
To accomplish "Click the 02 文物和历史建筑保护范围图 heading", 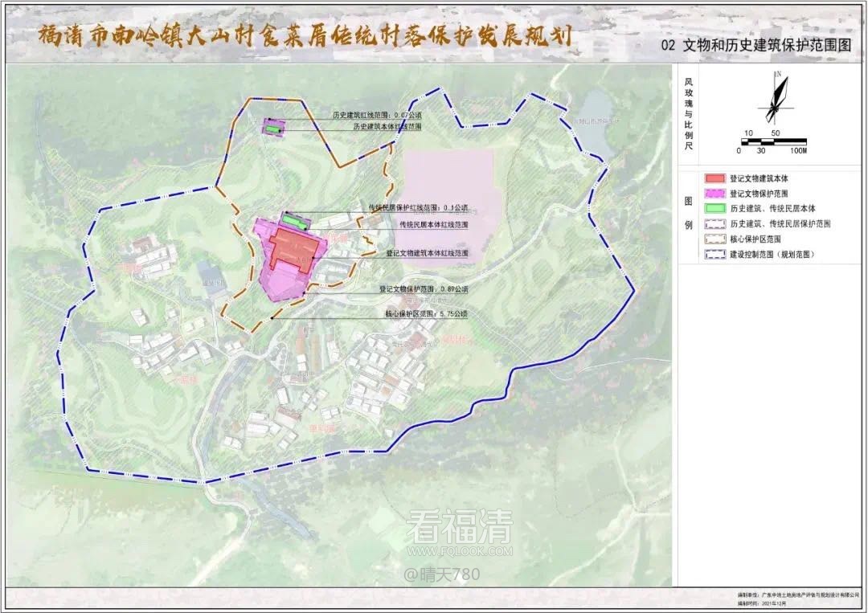I will coord(755,46).
